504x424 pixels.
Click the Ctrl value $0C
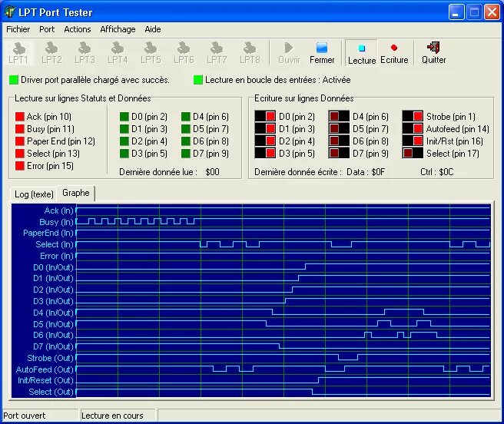(x=446, y=172)
